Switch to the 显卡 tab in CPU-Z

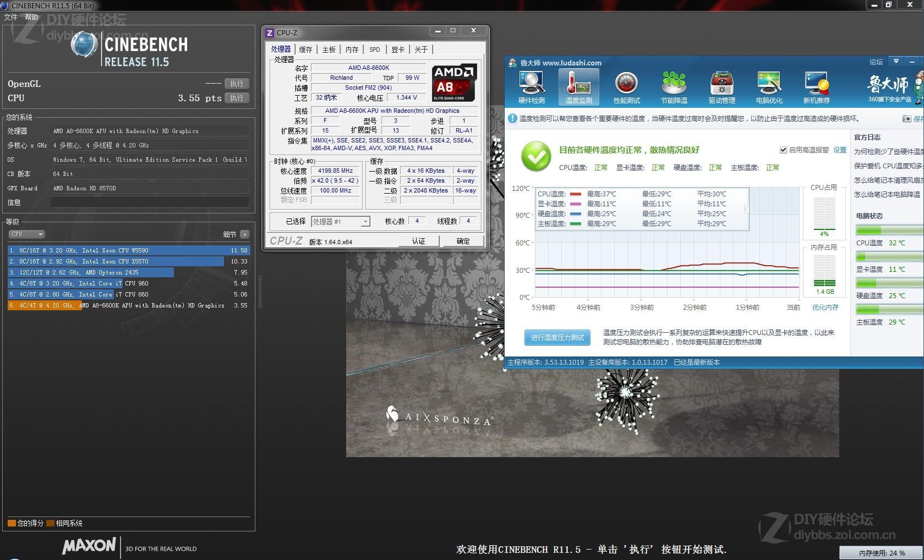(398, 50)
